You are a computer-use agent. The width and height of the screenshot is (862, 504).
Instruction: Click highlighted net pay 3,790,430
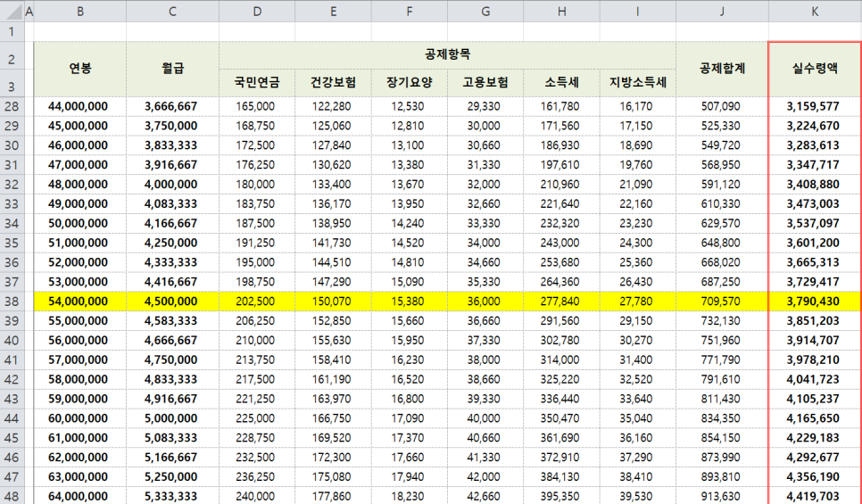coord(815,302)
